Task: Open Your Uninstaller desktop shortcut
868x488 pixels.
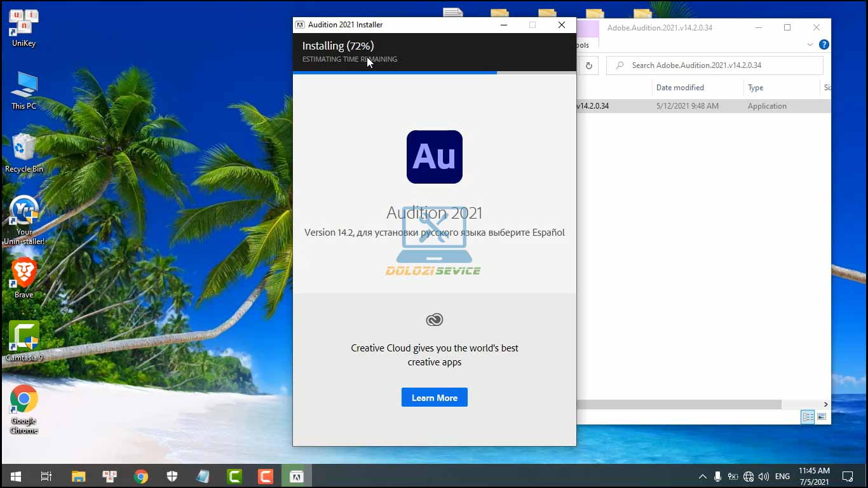Action: point(24,211)
